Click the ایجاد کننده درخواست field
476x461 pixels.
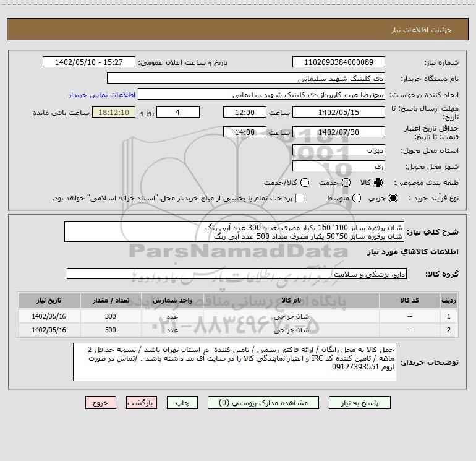261,95
